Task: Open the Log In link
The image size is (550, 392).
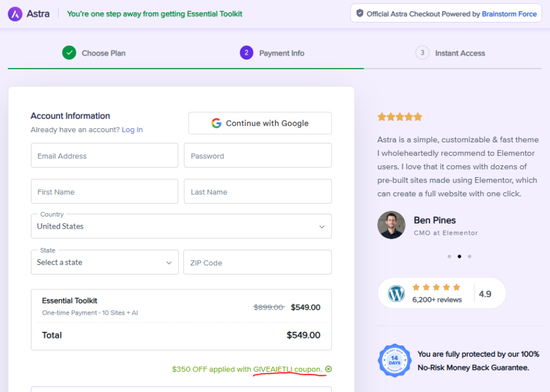Action: pyautogui.click(x=132, y=130)
